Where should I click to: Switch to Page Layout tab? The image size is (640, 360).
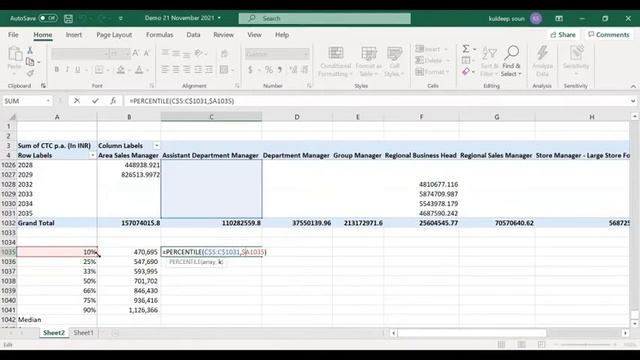click(114, 35)
